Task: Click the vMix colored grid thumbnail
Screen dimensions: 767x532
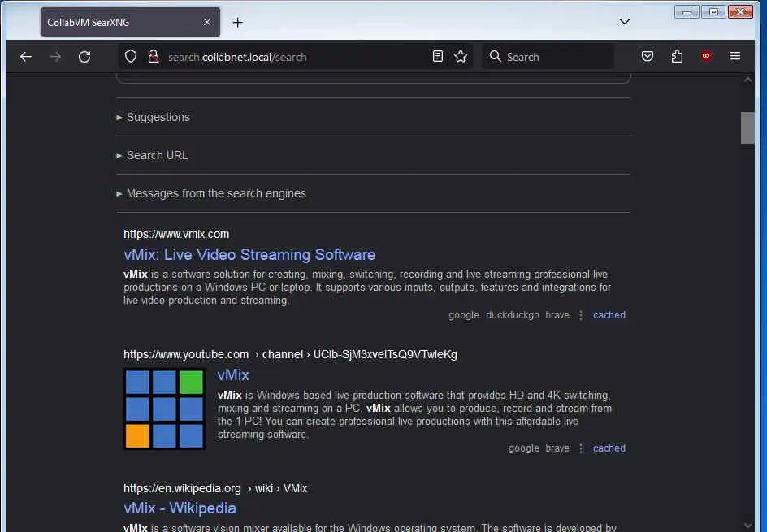Action: tap(164, 409)
